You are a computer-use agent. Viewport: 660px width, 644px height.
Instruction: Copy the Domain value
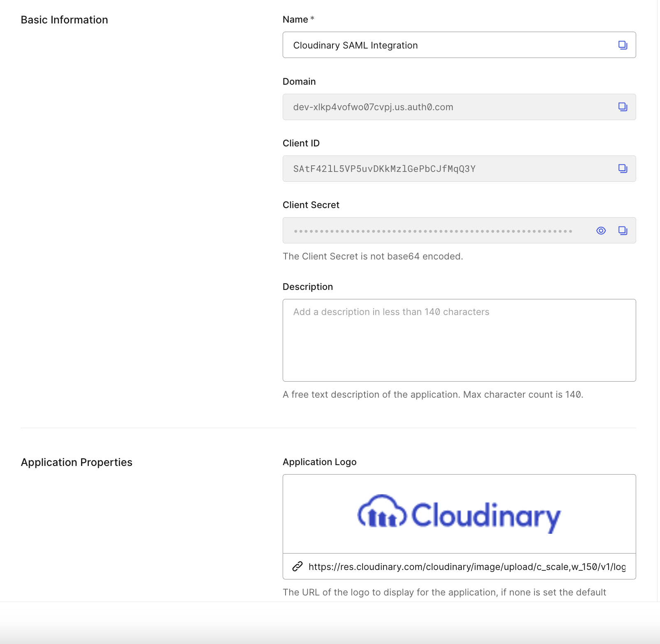pyautogui.click(x=623, y=107)
